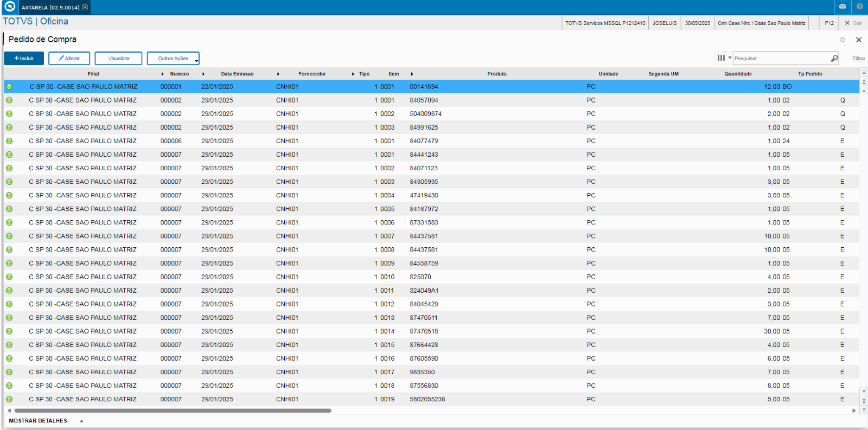Select the row with product 00141694

pyautogui.click(x=431, y=87)
